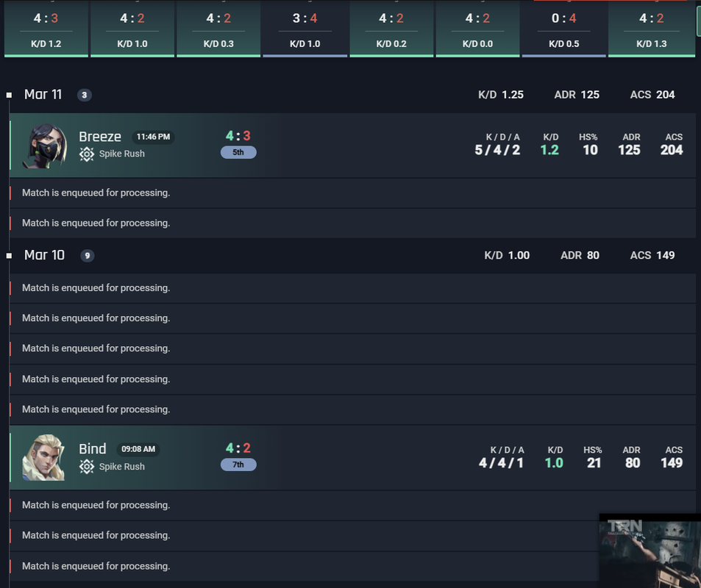Open the Viper agent portrait on Breeze match

[45, 146]
